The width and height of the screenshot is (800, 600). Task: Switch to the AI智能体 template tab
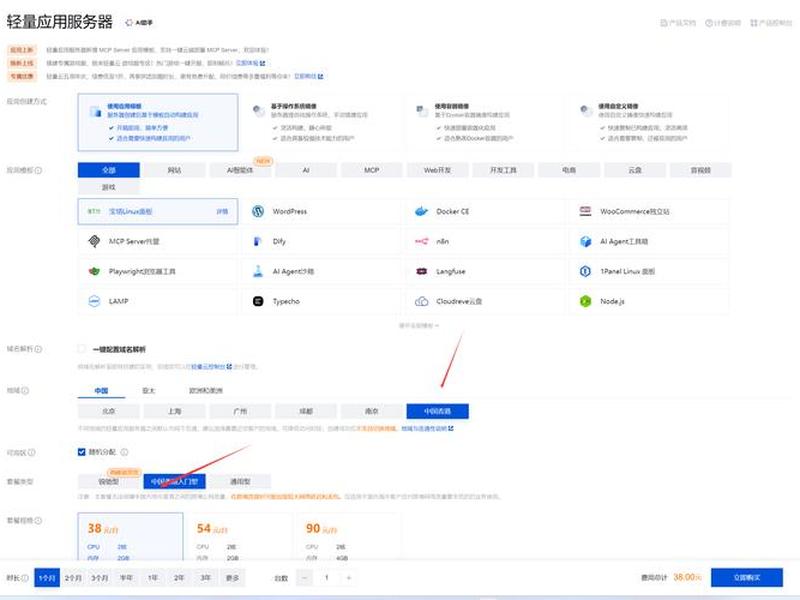click(x=240, y=170)
